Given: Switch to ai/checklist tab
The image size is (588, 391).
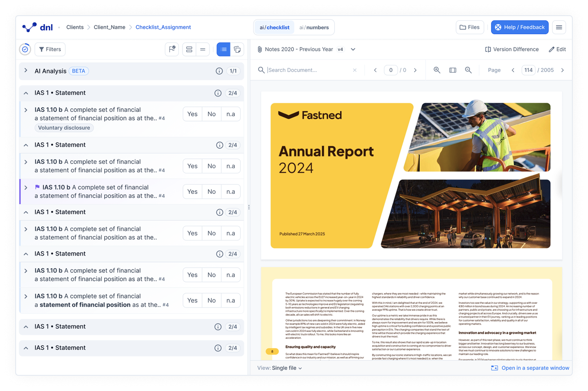Looking at the screenshot, I should point(275,27).
